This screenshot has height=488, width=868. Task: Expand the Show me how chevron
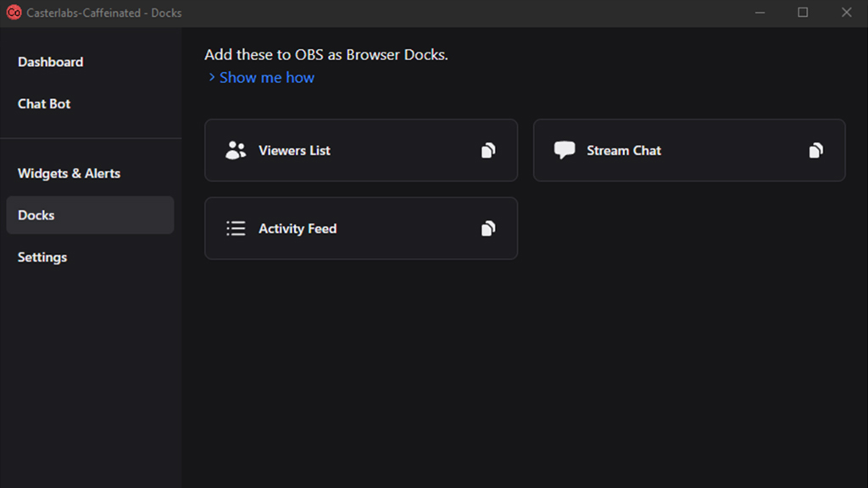pos(211,77)
